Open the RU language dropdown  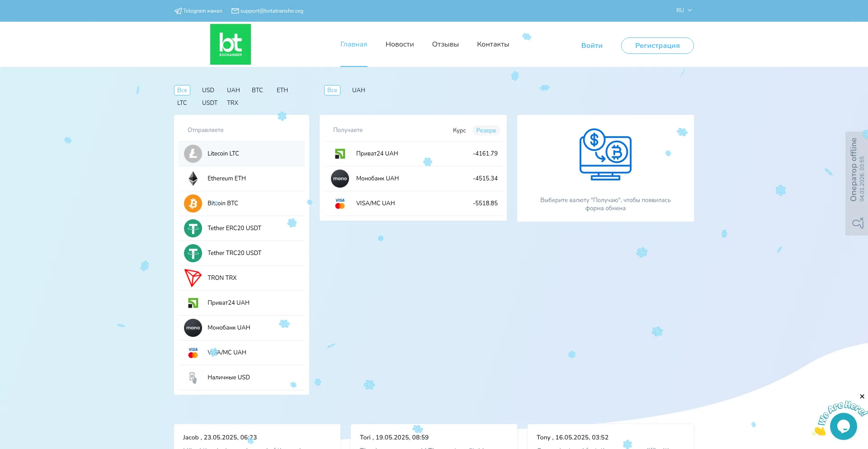tap(683, 10)
